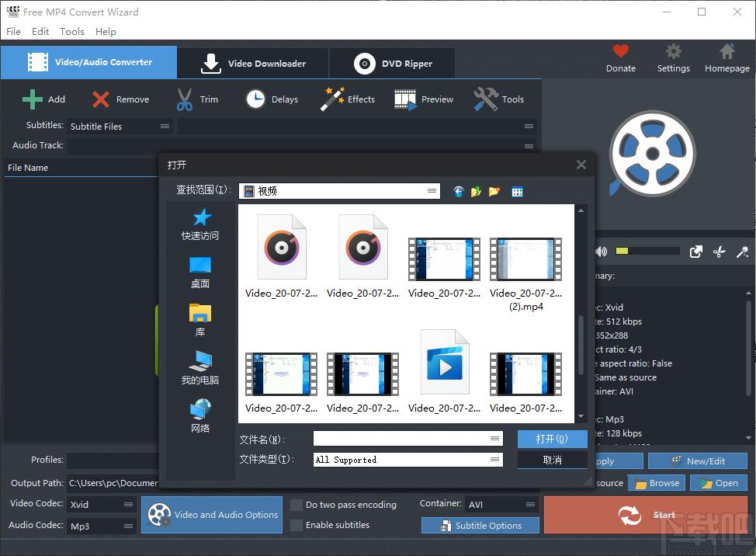Image resolution: width=756 pixels, height=556 pixels.
Task: Switch to Video Downloader tab
Action: (253, 63)
